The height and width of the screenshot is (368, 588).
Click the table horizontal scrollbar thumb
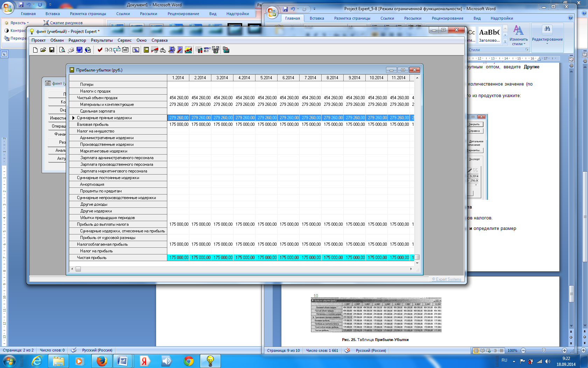78,269
